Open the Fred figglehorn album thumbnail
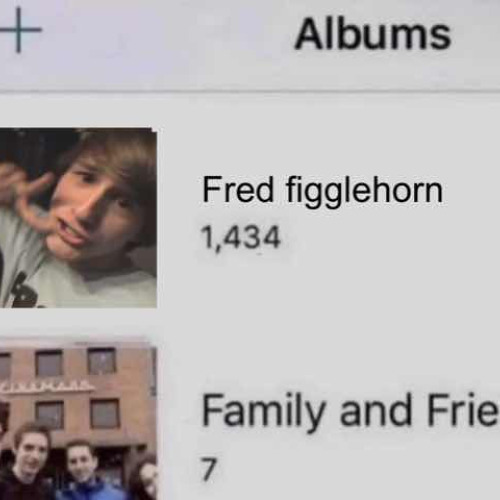This screenshot has height=500, width=500. (x=78, y=217)
